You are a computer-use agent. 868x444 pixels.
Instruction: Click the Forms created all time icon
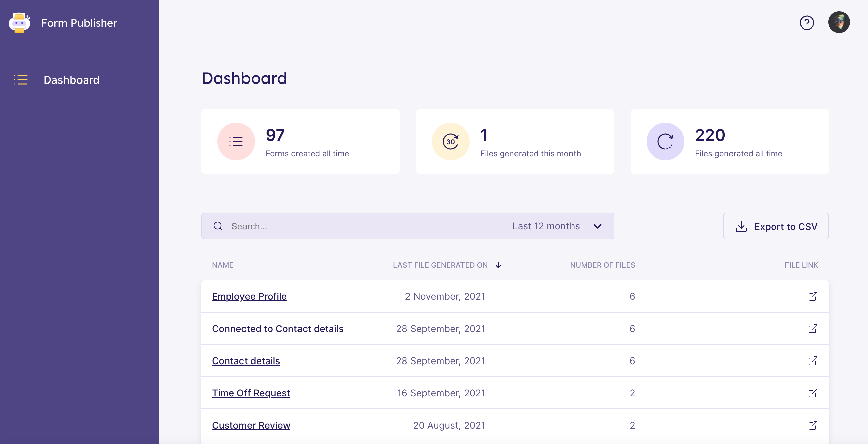click(x=236, y=142)
